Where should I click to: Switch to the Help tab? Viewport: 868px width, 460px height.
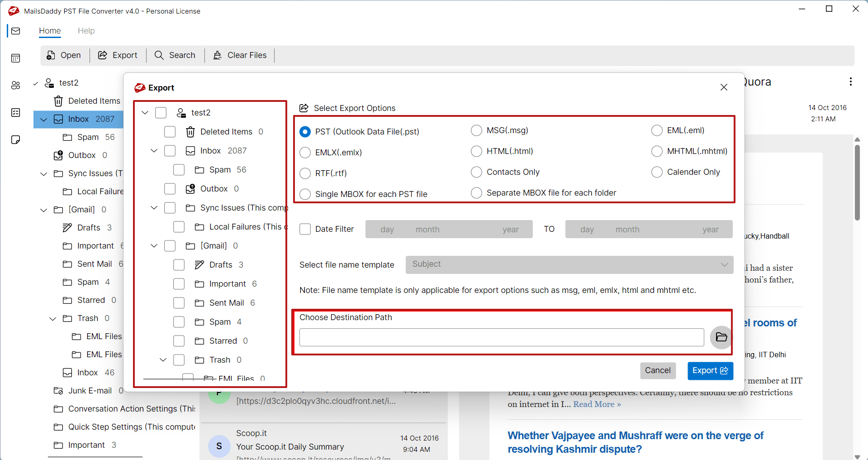[x=86, y=31]
